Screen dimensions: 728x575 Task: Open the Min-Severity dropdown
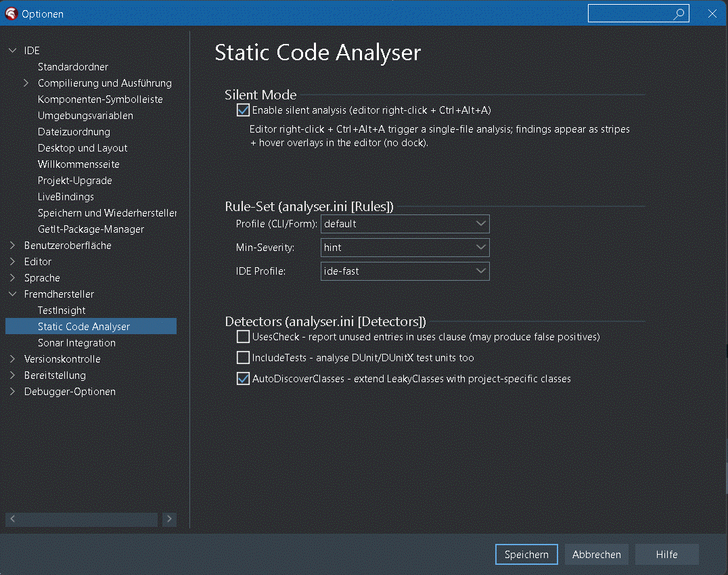[x=405, y=248]
